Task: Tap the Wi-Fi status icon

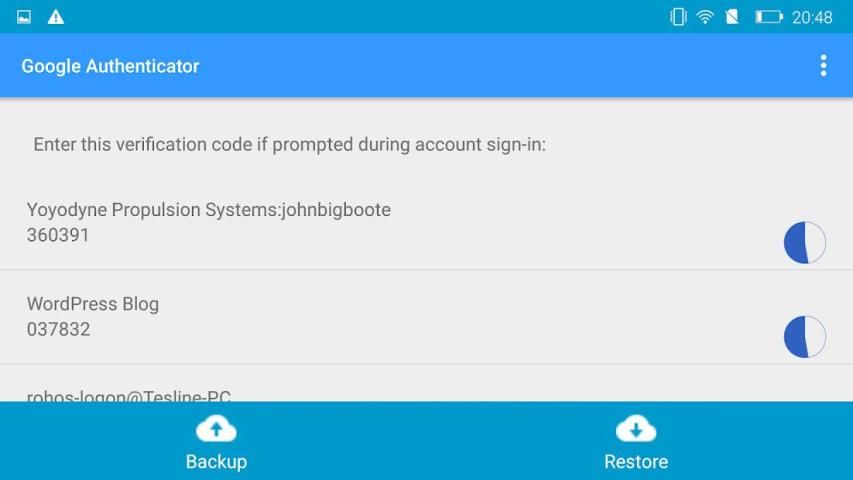Action: tap(705, 17)
